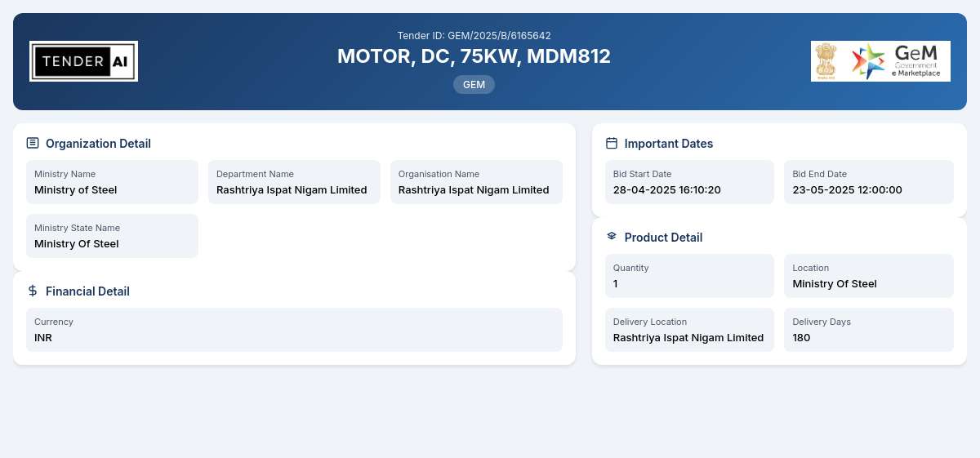Select the Bid Start Date value

(667, 190)
